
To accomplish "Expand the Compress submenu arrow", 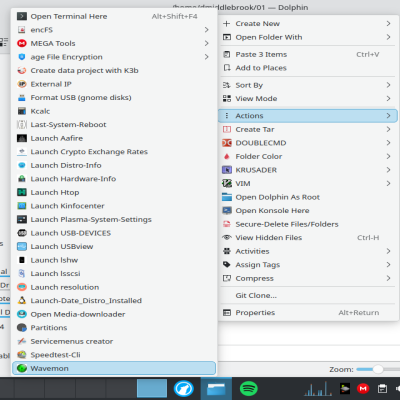I will (x=388, y=278).
